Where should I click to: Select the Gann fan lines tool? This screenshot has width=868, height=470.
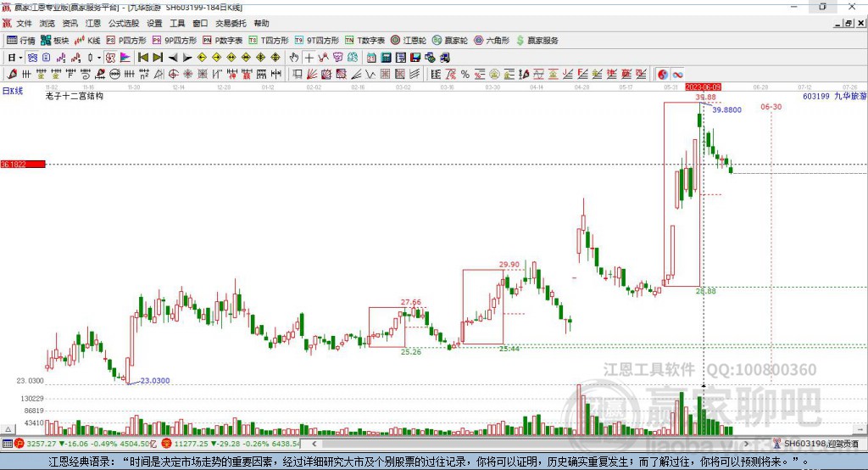click(x=312, y=74)
